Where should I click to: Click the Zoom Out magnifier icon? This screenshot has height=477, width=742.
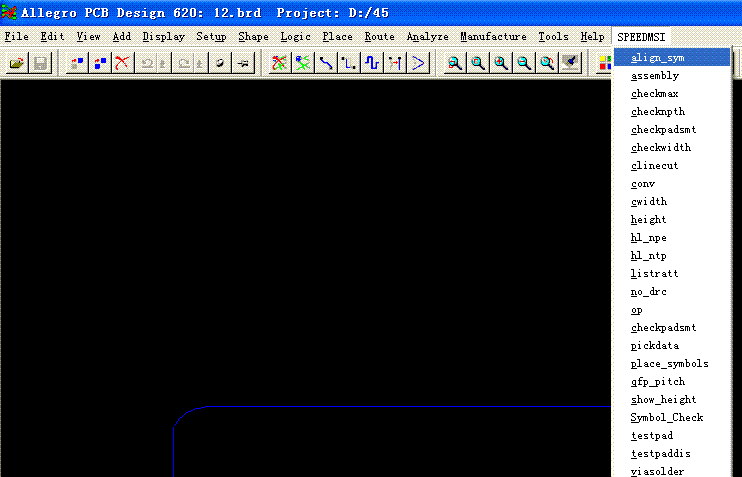click(x=524, y=63)
